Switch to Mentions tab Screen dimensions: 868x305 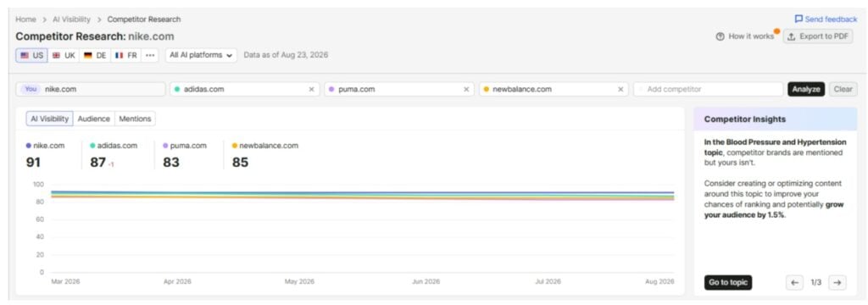(x=135, y=119)
